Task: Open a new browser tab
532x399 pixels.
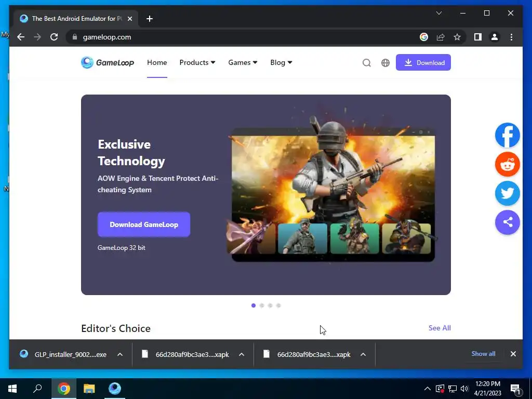Action: point(150,19)
